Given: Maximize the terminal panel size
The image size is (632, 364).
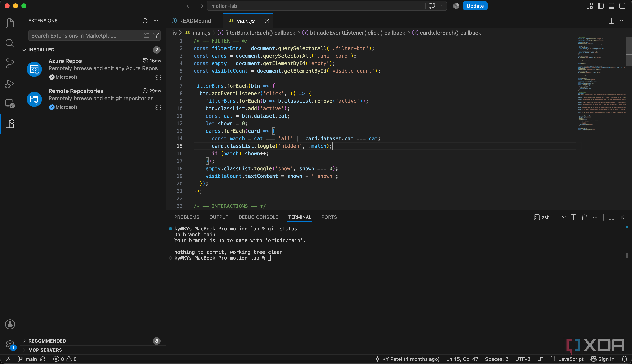Looking at the screenshot, I should (x=612, y=217).
